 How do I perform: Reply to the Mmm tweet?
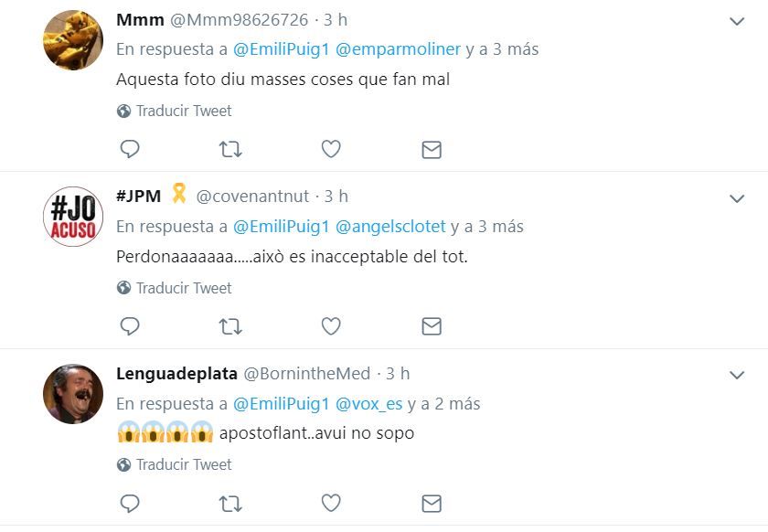click(x=130, y=149)
